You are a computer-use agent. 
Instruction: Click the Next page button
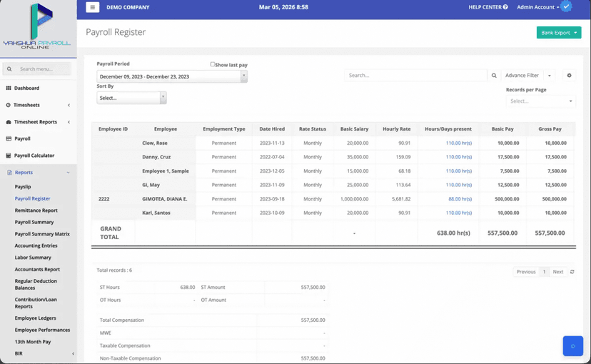[x=558, y=272]
